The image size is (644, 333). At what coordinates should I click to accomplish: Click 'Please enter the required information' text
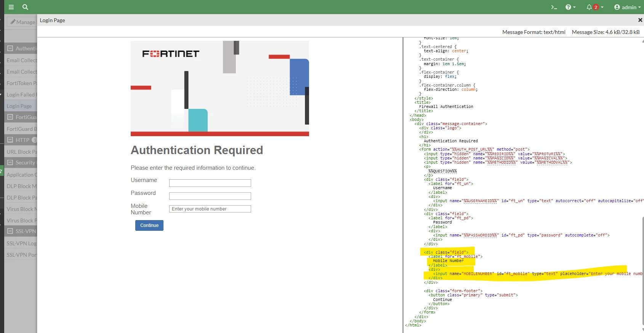point(193,168)
